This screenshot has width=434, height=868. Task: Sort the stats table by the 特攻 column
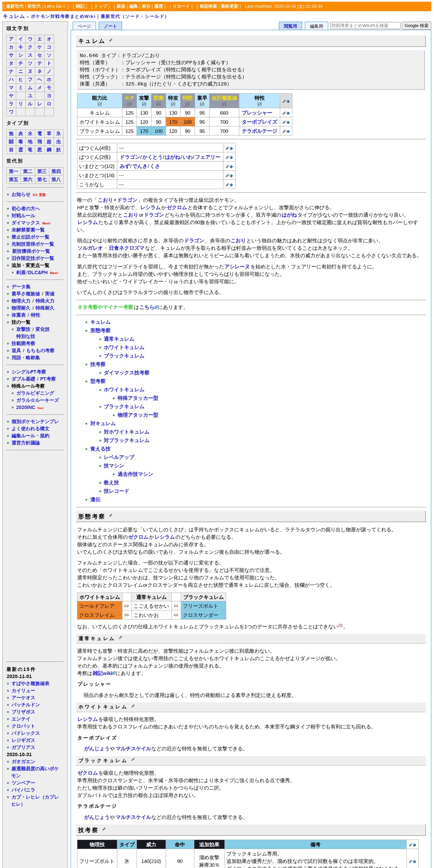[173, 104]
